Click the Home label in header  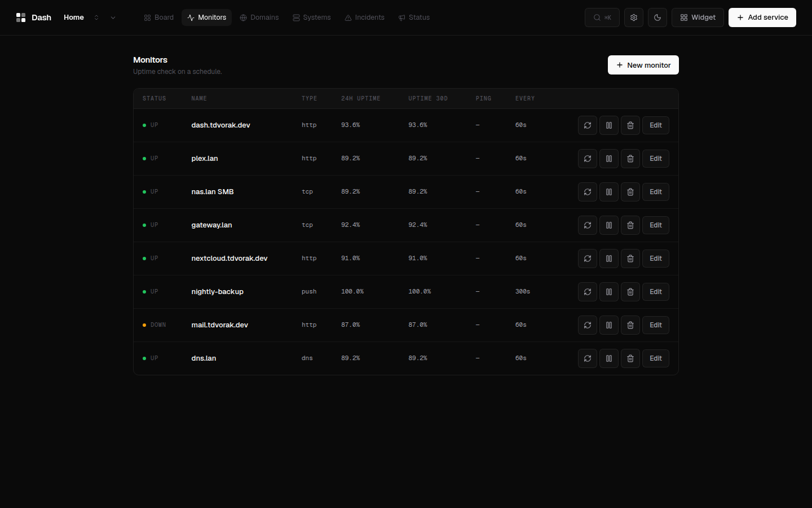74,17
